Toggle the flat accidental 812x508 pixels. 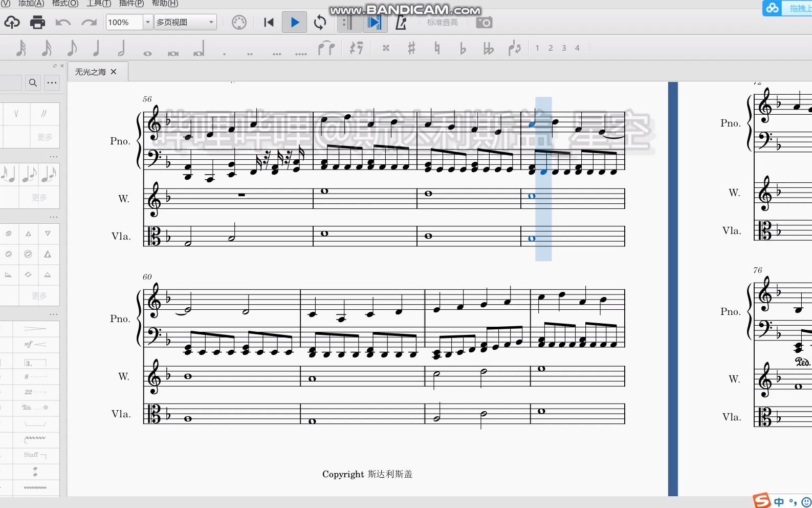(463, 48)
